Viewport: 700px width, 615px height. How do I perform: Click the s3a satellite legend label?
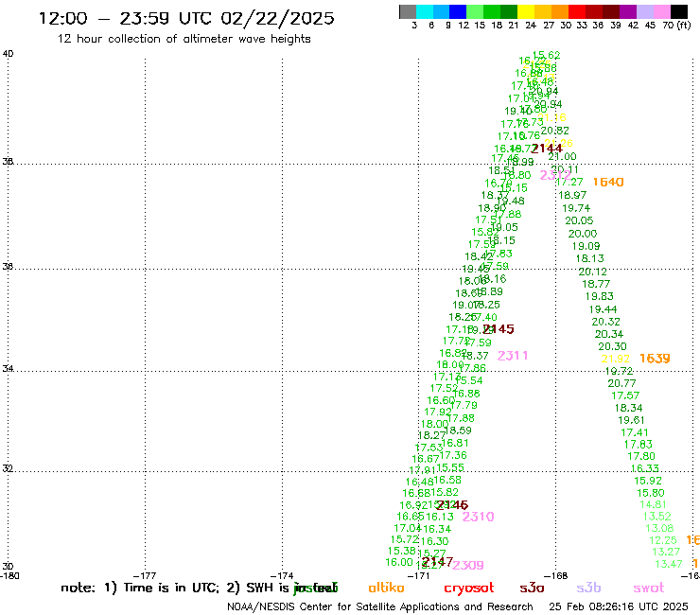click(532, 589)
